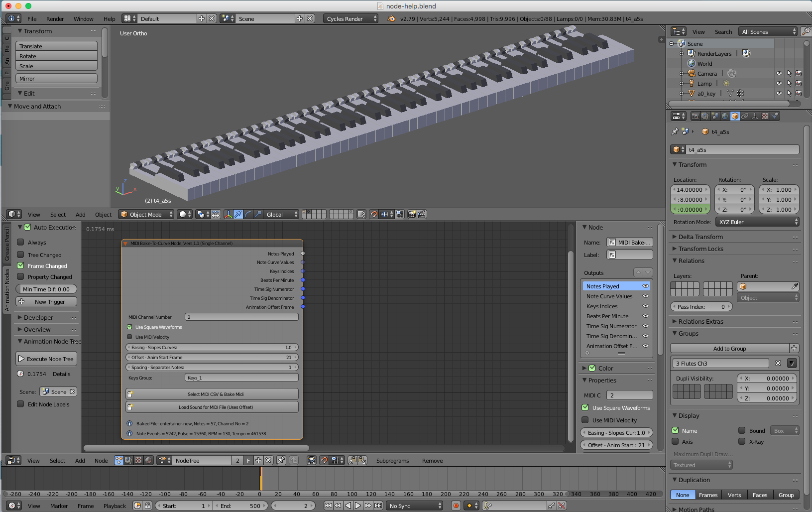Click the Execute Node Tree button
This screenshot has width=812, height=512.
click(46, 359)
